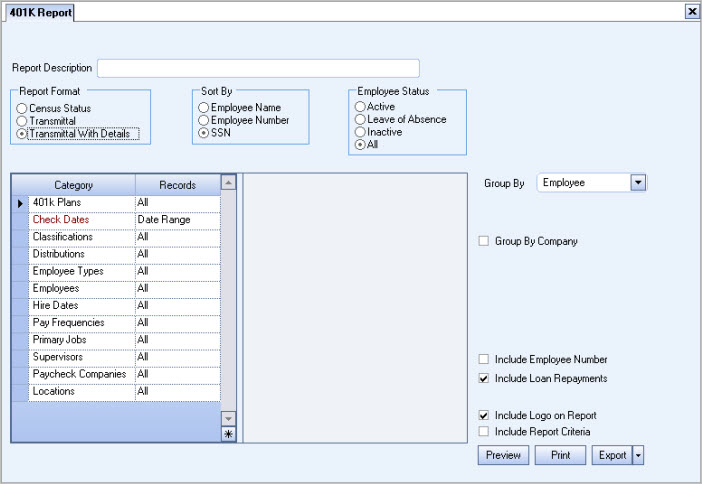702x484 pixels.
Task: Expand the Export button dropdown arrow
Action: click(x=639, y=456)
